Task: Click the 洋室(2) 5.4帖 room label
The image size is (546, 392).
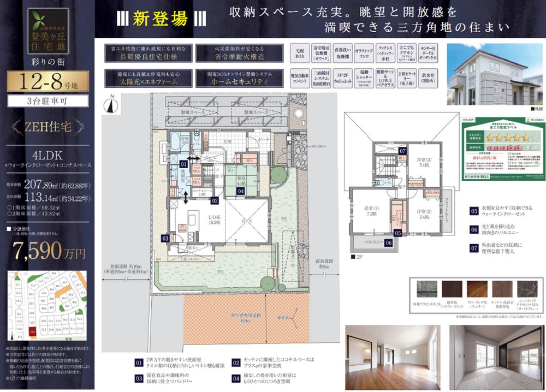Action: click(424, 214)
